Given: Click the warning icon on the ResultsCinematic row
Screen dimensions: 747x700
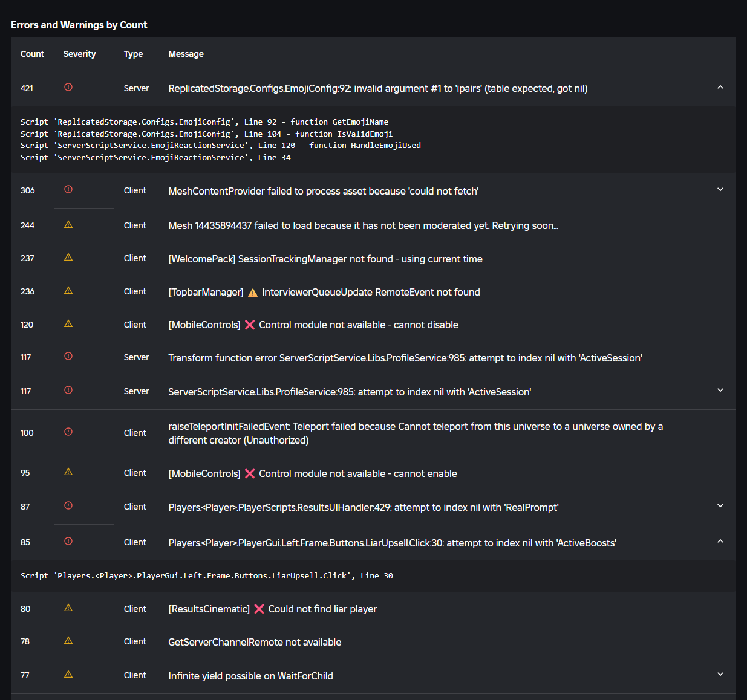Looking at the screenshot, I should tap(68, 608).
